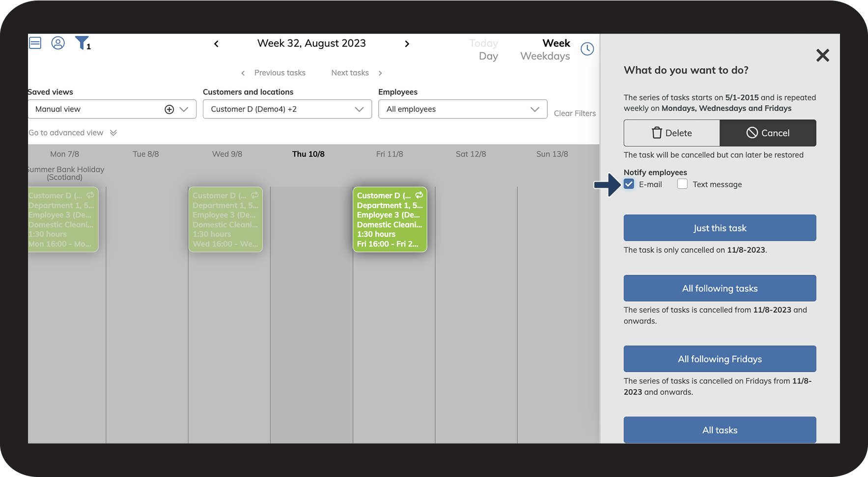Screen dimensions: 868x477
Task: Close the dialog with X
Action: tap(822, 55)
